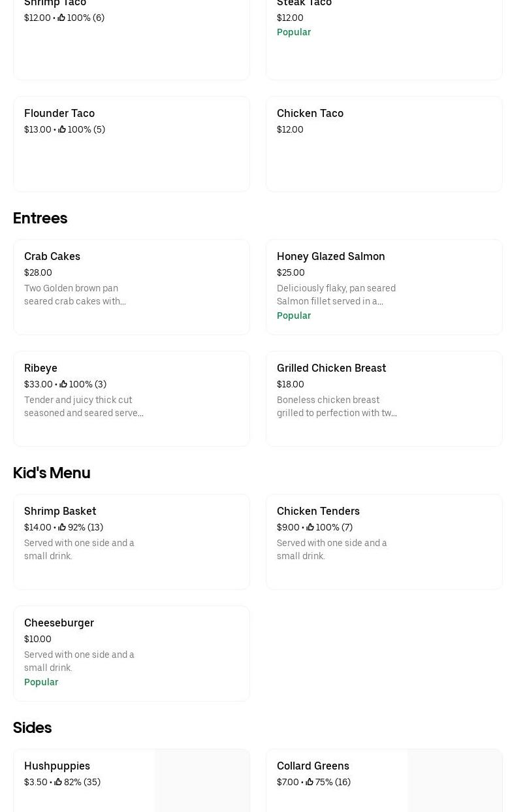This screenshot has width=525, height=812.
Task: Open the Hushpuppies photo thumbnail
Action: click(202, 781)
